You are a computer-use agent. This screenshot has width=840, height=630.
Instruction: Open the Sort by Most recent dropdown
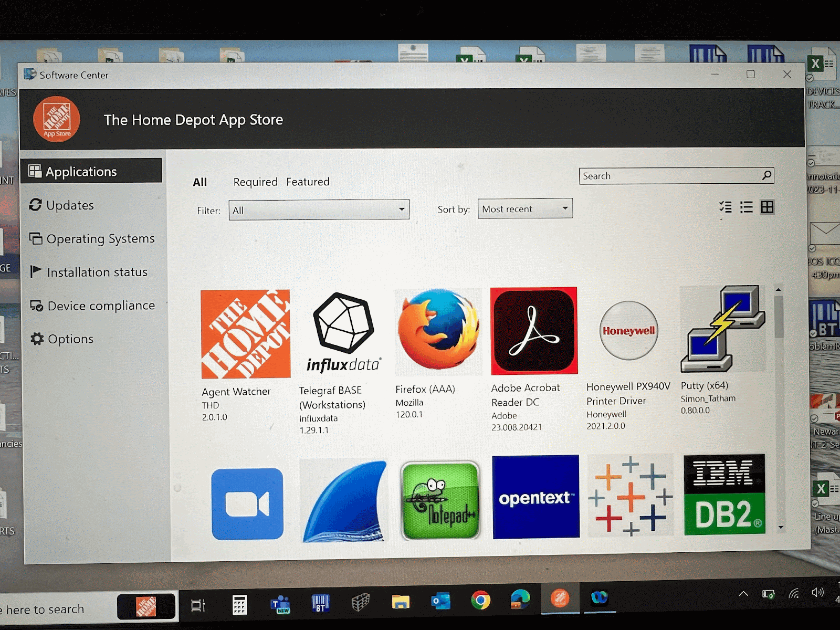[x=525, y=208]
